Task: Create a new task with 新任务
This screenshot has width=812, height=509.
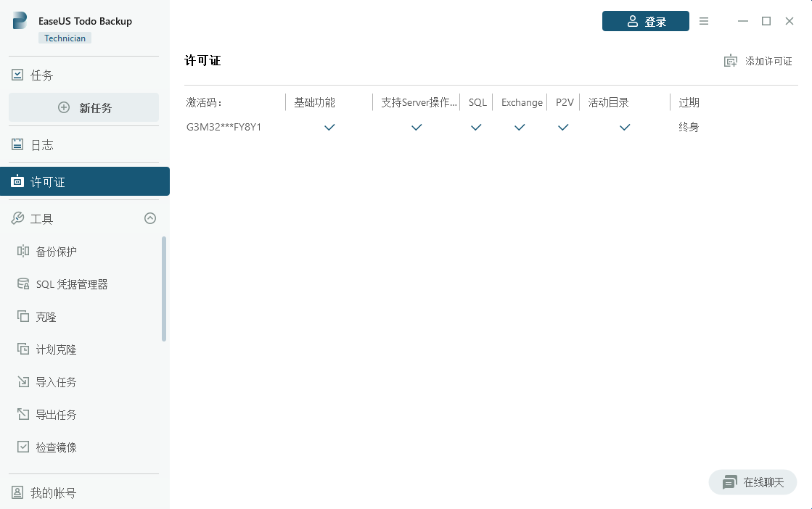Action: (84, 108)
